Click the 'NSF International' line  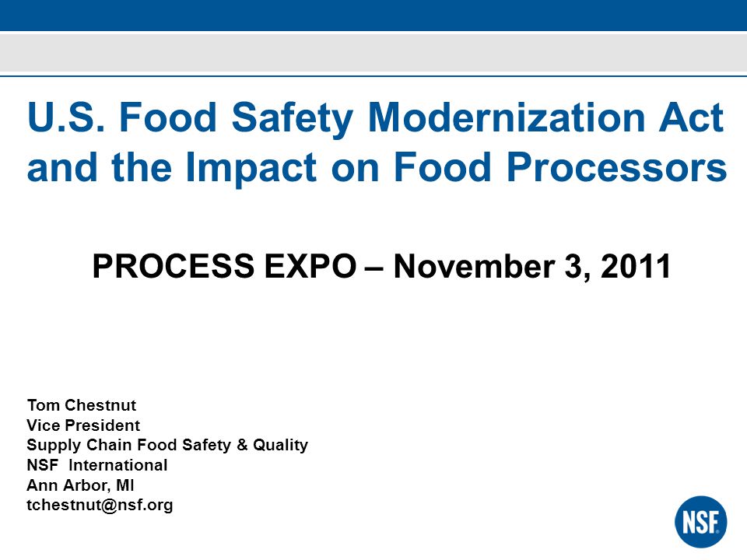(x=97, y=465)
